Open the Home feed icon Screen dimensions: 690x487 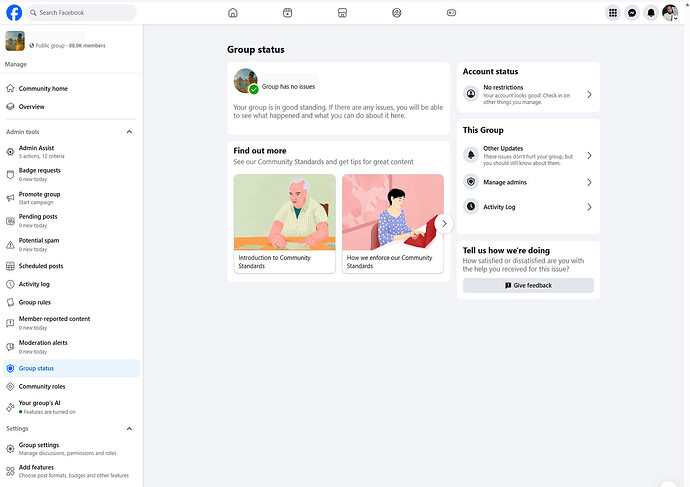pyautogui.click(x=233, y=13)
